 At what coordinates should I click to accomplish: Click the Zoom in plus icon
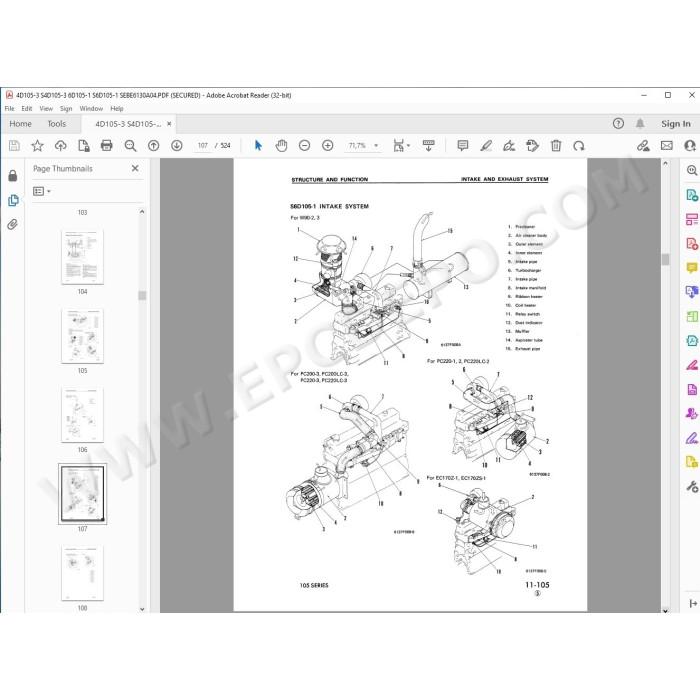[328, 146]
